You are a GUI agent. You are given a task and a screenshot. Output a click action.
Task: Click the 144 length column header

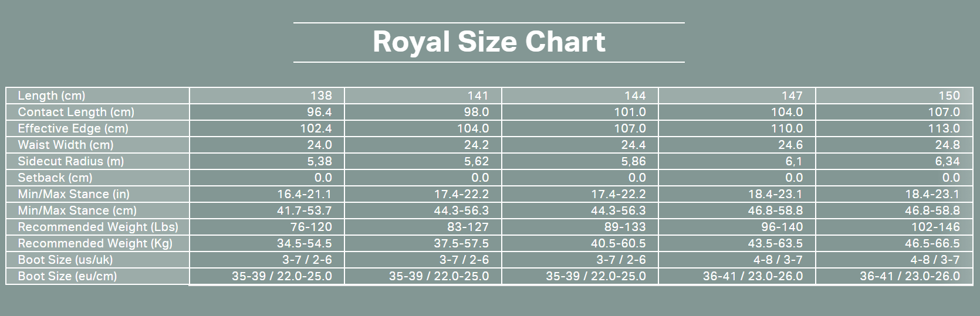(x=635, y=96)
